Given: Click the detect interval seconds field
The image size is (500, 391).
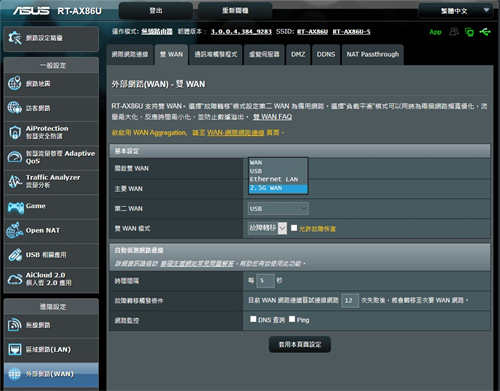Looking at the screenshot, I should pos(266,281).
